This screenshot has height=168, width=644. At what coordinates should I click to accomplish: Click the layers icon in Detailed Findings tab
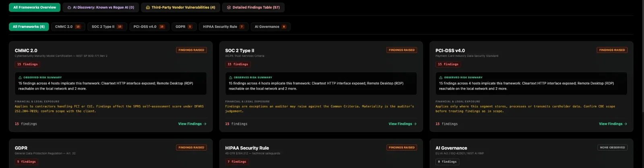pyautogui.click(x=229, y=7)
